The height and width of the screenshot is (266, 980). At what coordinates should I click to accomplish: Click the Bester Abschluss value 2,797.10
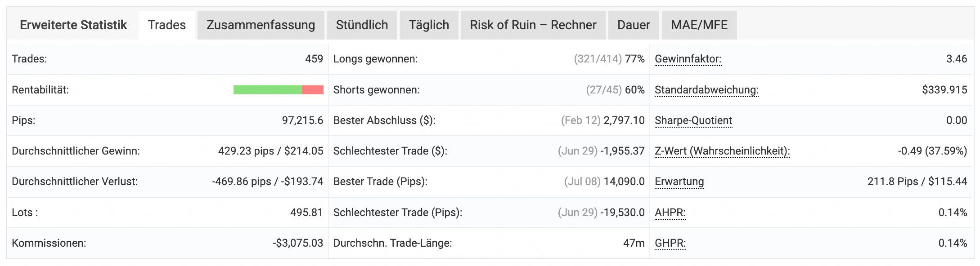pos(624,120)
